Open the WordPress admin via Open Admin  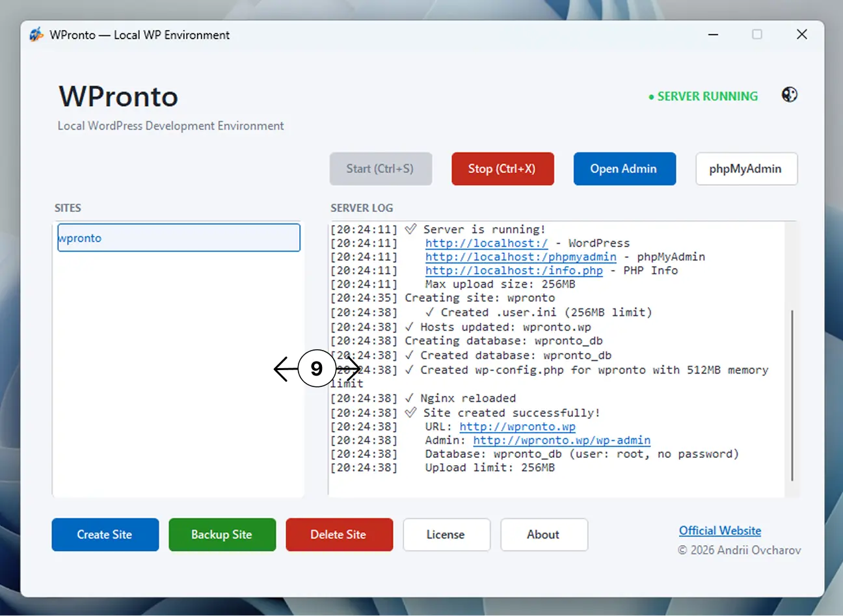624,169
